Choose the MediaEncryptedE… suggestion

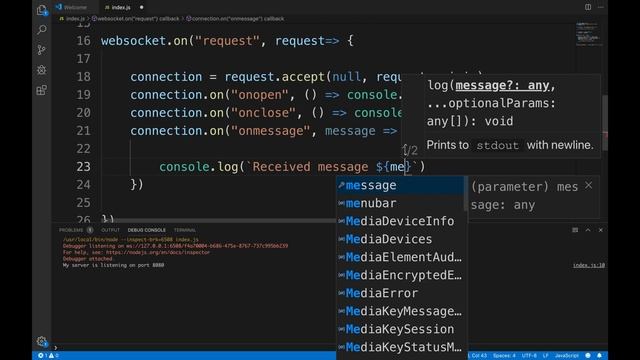pyautogui.click(x=400, y=275)
